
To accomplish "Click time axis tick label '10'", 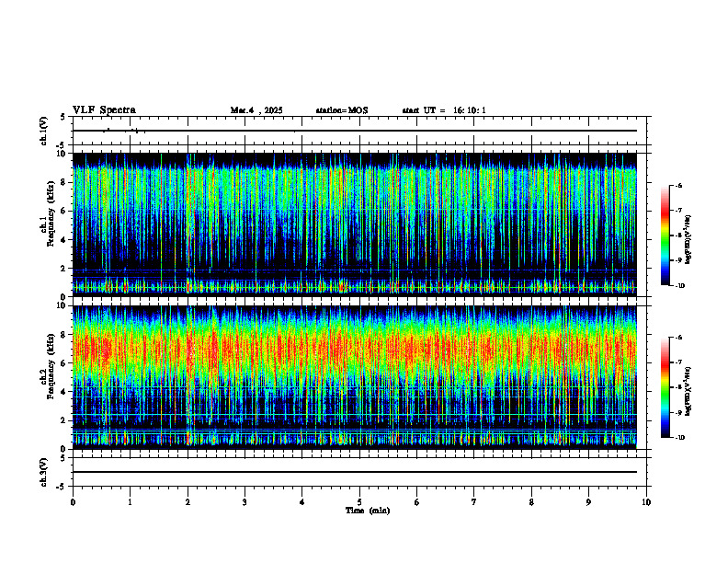I will click(x=646, y=502).
